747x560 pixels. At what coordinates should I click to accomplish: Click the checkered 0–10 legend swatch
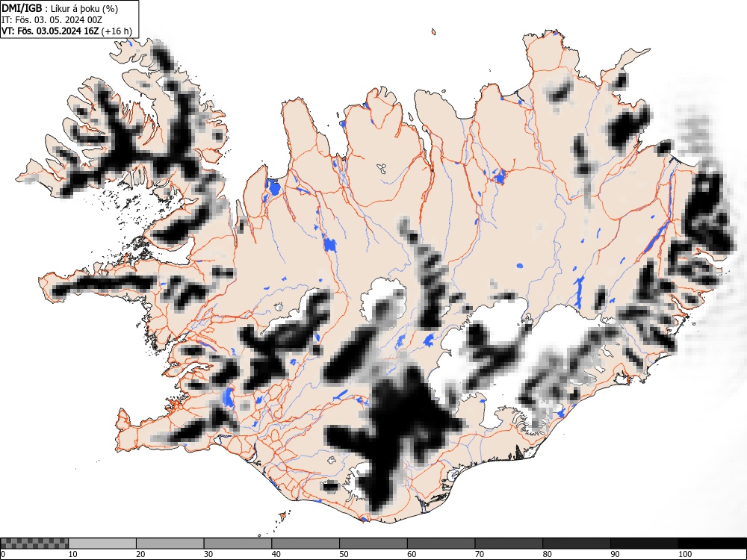[34, 544]
